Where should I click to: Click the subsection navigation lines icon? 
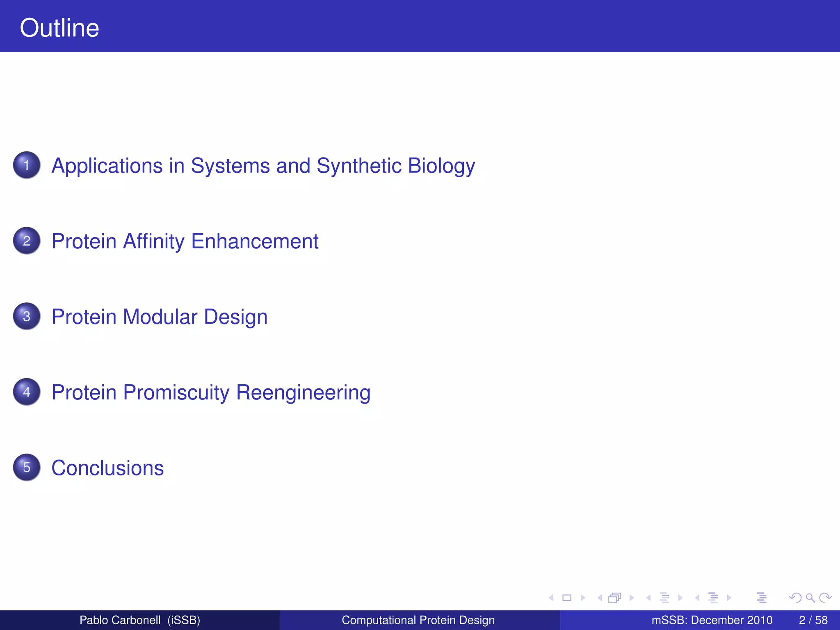point(664,598)
